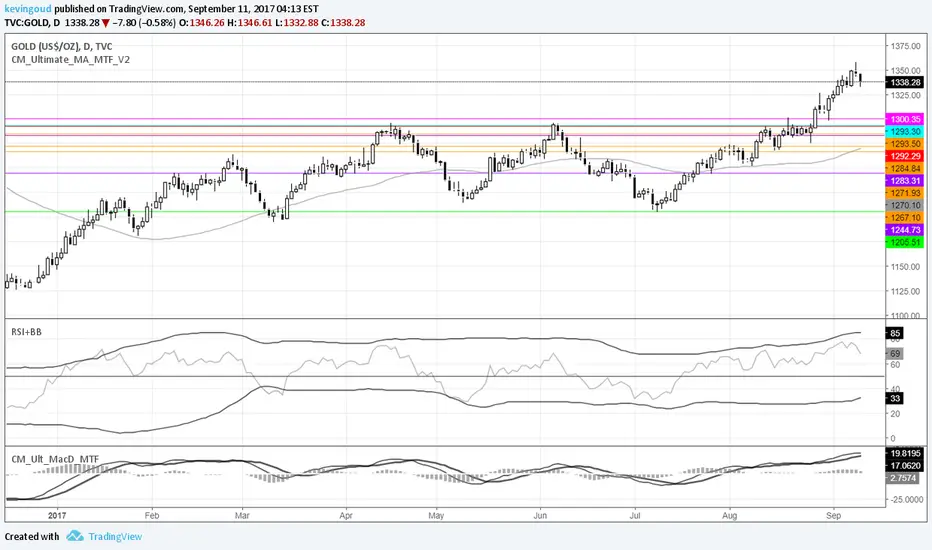Select the RSI+BB indicator title
The width and height of the screenshot is (932, 550).
[26, 332]
